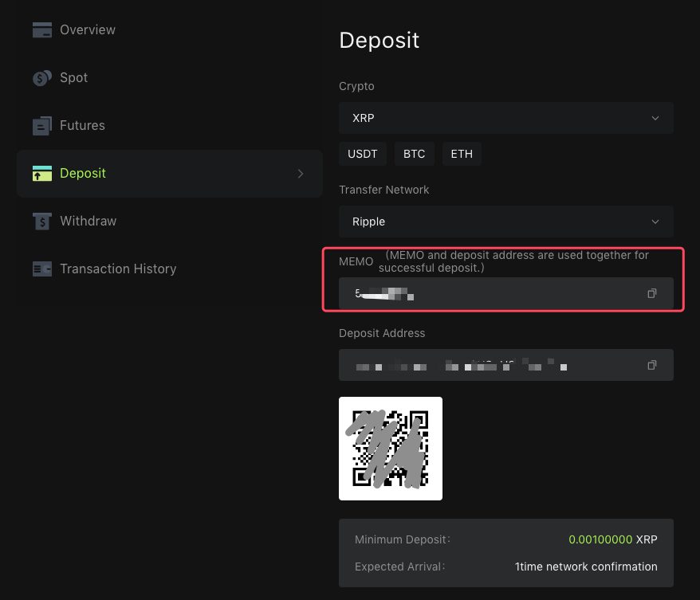
Task: Open the Transaction History page
Action: tap(118, 269)
